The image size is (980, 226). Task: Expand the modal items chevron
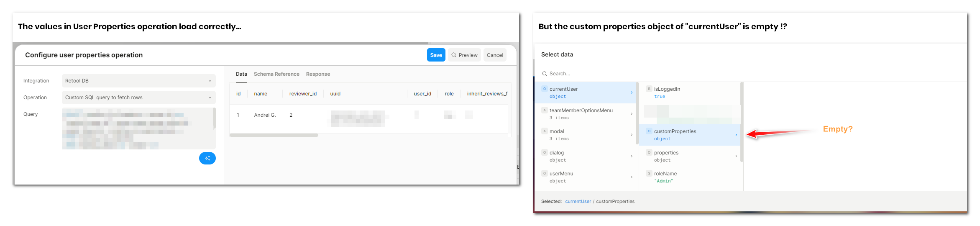631,135
